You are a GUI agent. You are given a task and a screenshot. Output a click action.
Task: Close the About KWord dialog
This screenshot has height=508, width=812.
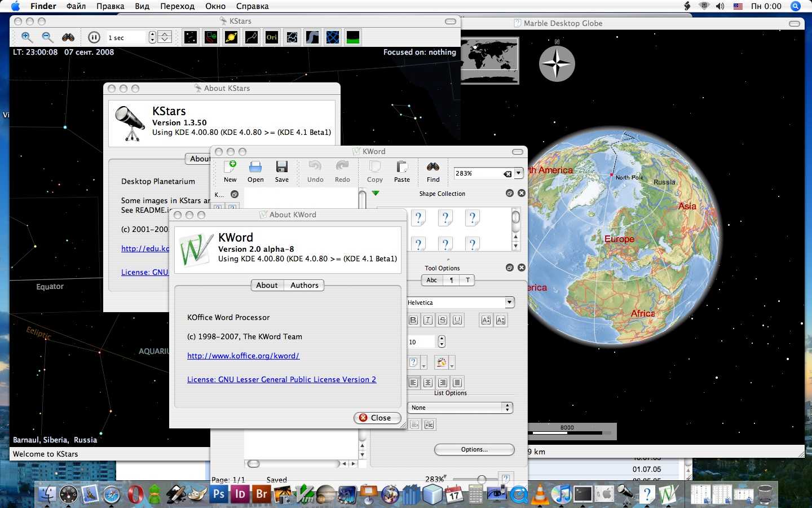point(377,418)
